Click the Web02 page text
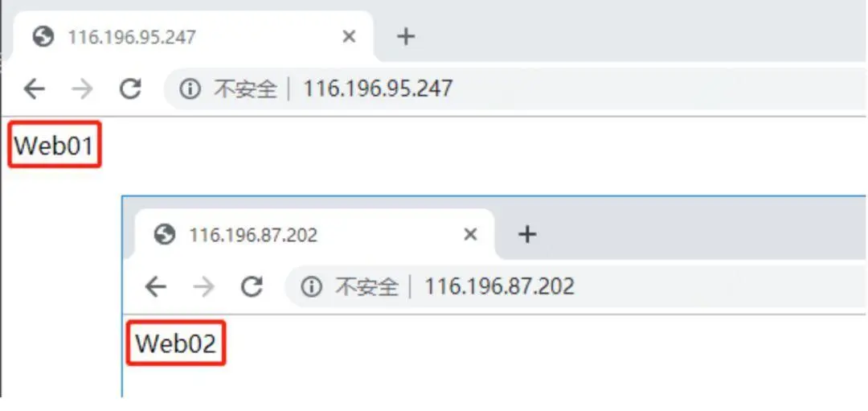This screenshot has width=868, height=411. tap(175, 343)
